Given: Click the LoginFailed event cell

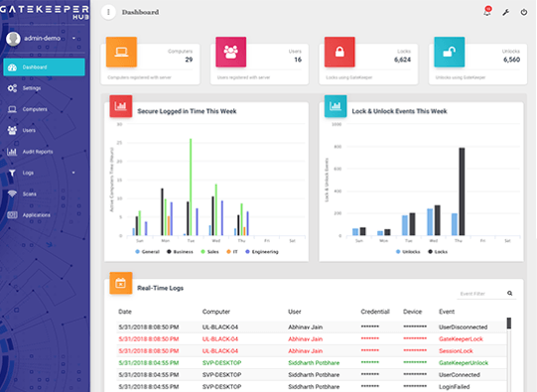Looking at the screenshot, I should pos(455,387).
